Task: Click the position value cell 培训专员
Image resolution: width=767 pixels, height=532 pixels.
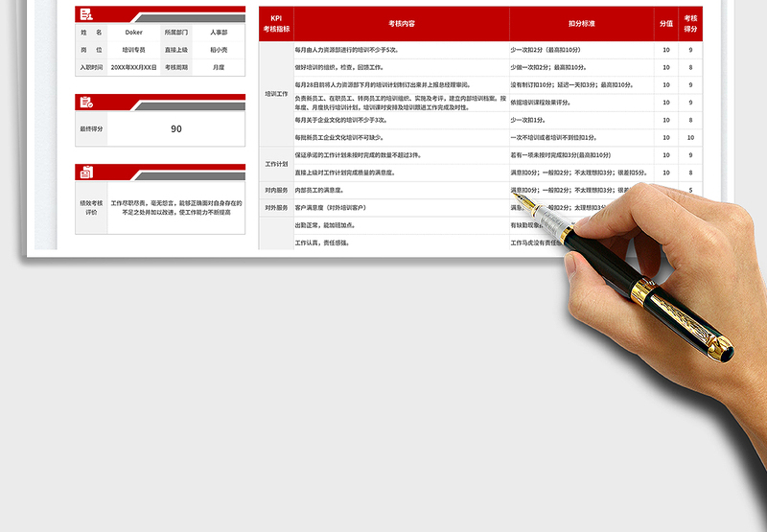Action: pos(133,50)
